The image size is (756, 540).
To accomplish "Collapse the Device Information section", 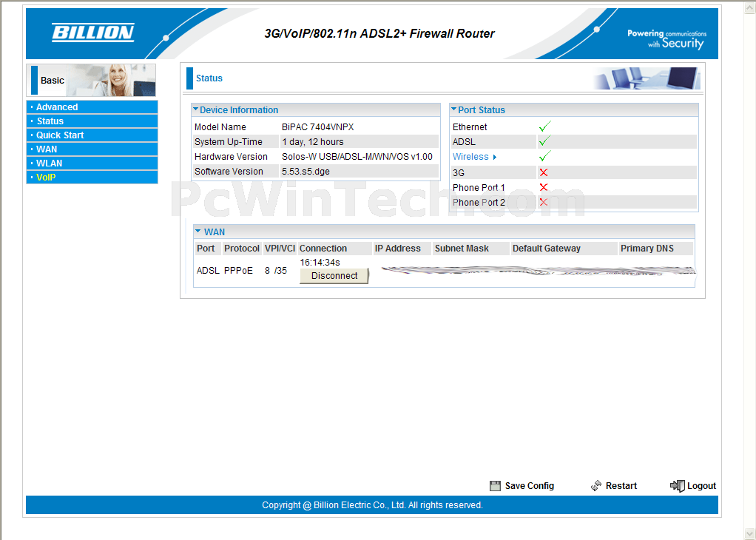I will 195,109.
